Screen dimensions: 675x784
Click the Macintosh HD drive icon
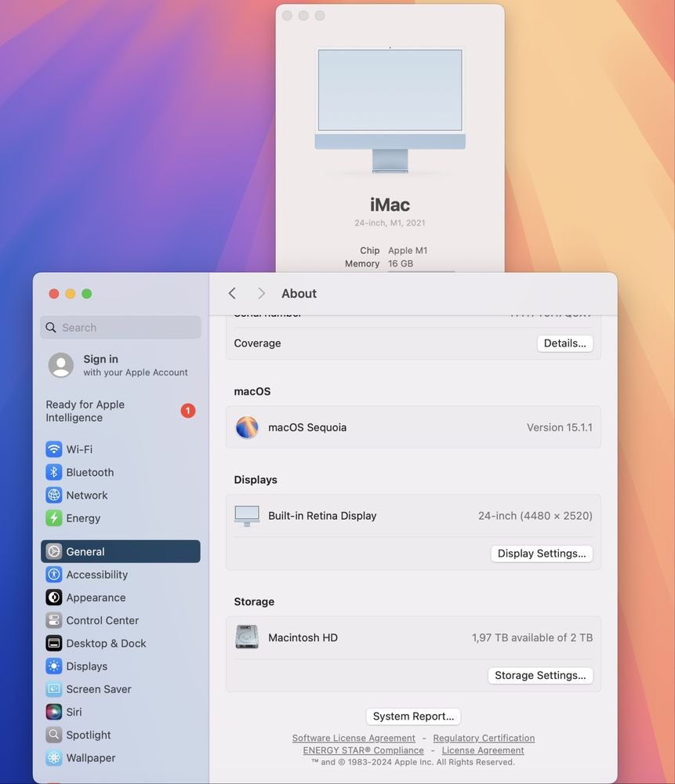247,637
